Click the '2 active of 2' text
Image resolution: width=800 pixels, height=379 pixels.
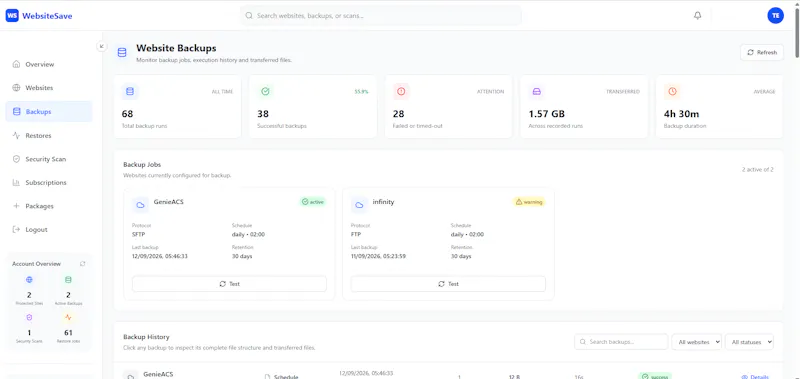758,169
